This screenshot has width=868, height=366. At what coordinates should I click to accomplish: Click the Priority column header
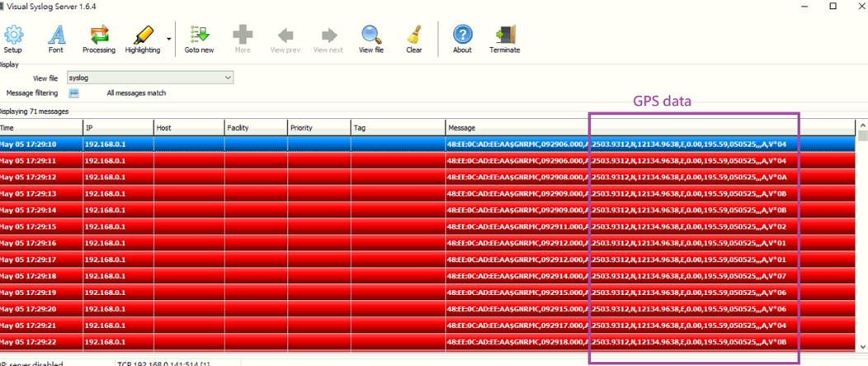[x=318, y=127]
